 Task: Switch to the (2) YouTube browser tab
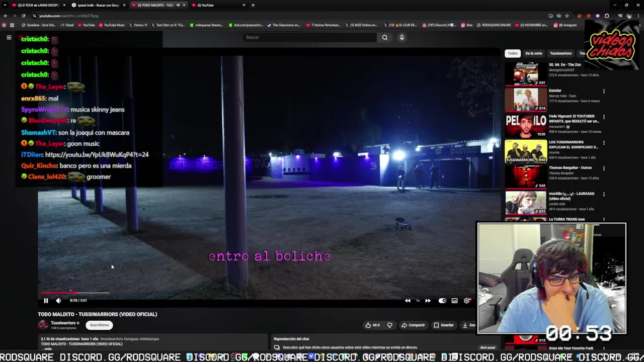[x=219, y=5]
